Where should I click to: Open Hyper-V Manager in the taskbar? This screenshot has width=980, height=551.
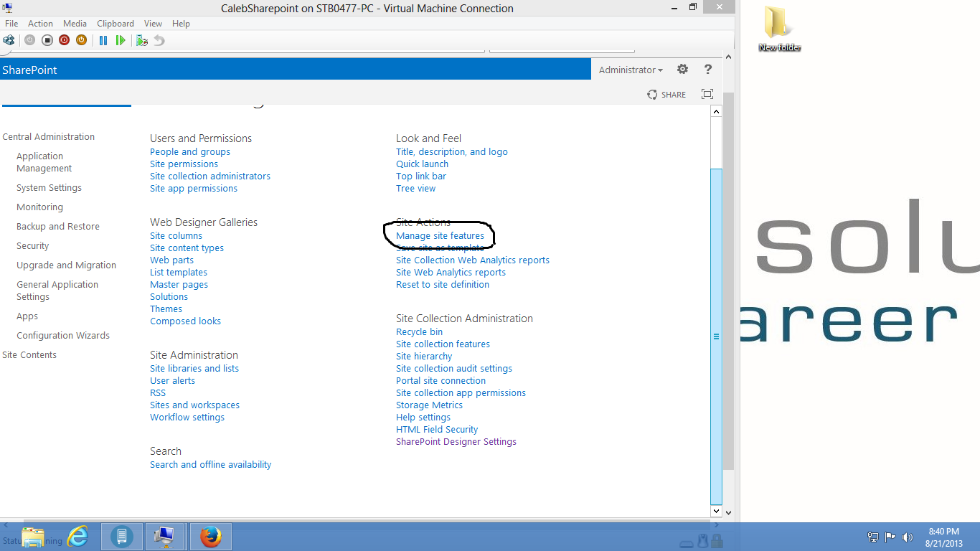coord(121,537)
